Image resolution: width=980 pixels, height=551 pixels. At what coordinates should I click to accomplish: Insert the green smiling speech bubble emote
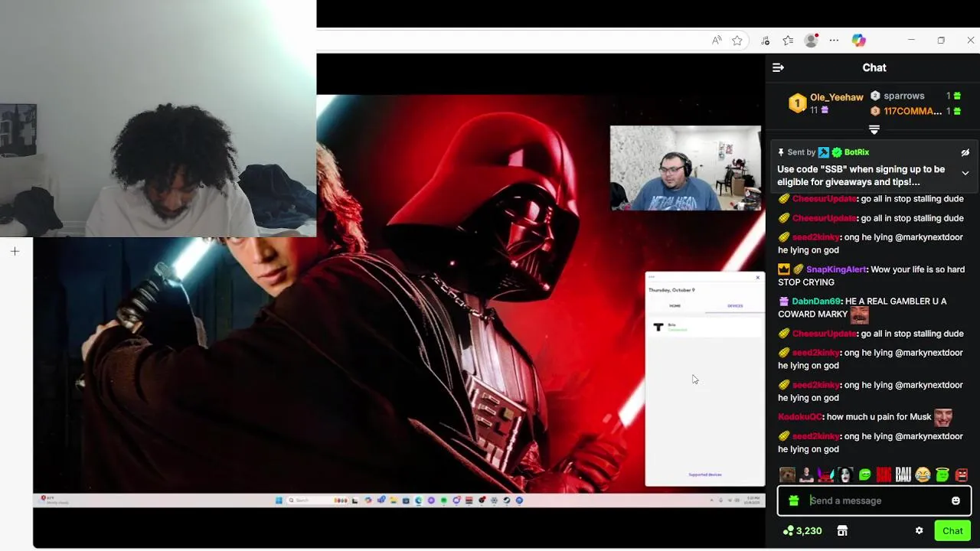(x=864, y=475)
